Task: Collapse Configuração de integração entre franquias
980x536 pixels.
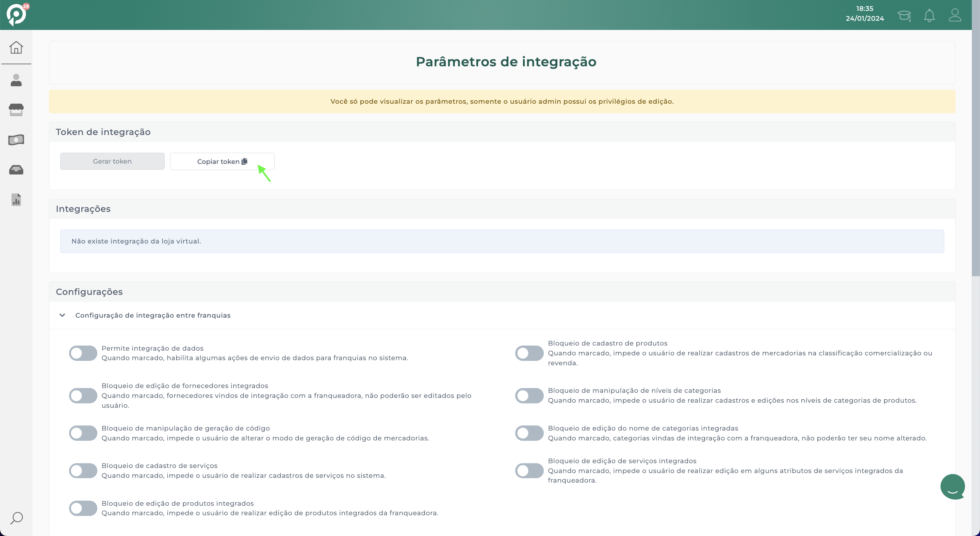Action: [62, 315]
